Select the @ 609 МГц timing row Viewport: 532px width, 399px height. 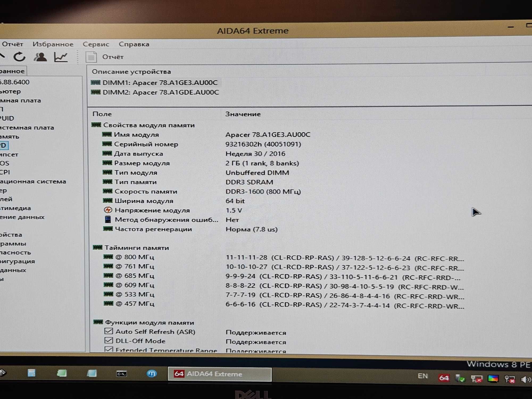pos(284,285)
